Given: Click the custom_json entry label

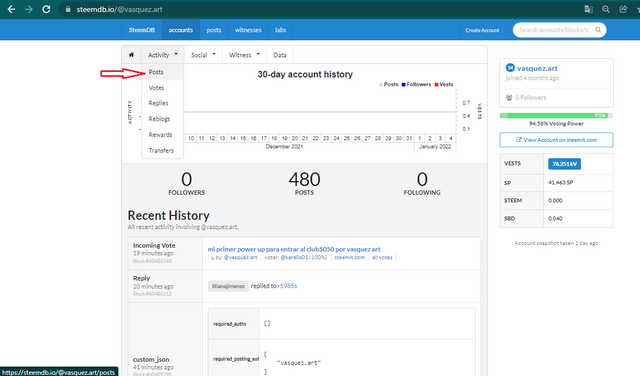Looking at the screenshot, I should pos(151,359).
